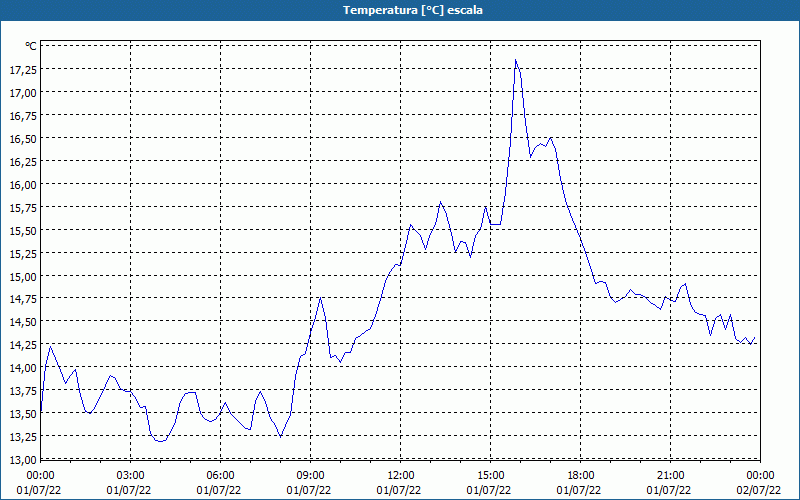Pick the 15,25 scale label
This screenshot has height=500, width=800.
tap(23, 254)
